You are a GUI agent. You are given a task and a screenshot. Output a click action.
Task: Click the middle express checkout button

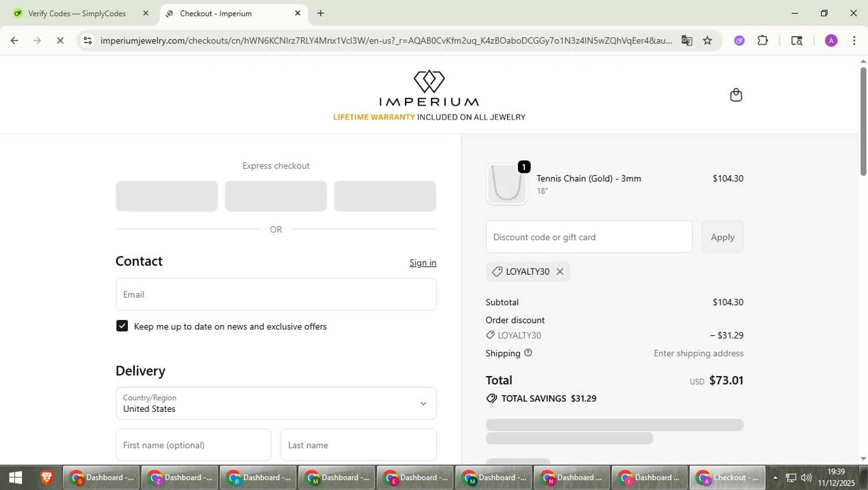[x=276, y=196]
